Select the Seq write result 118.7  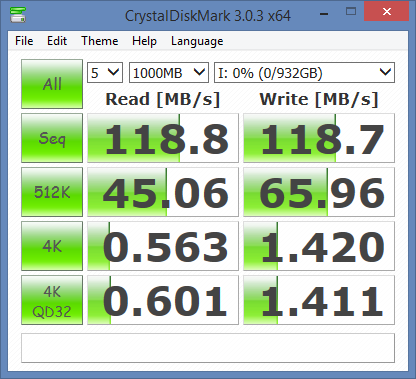coord(319,138)
